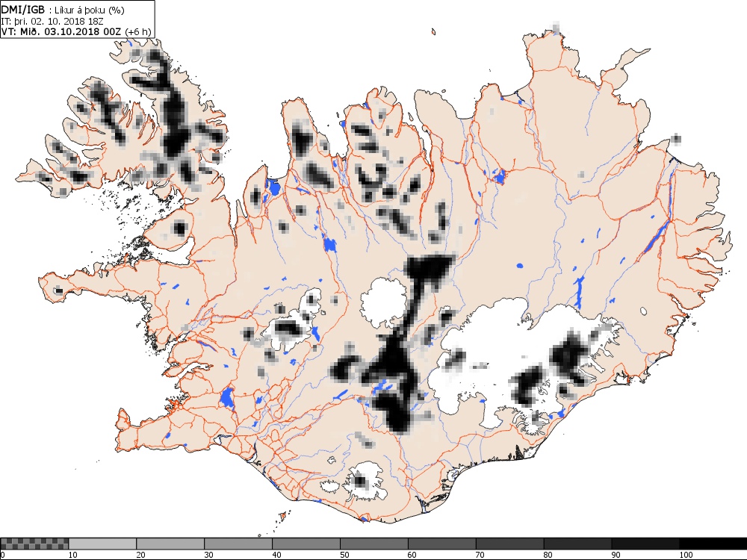This screenshot has width=747, height=560.
Task: Click the legend label "90"
Action: 616,555
